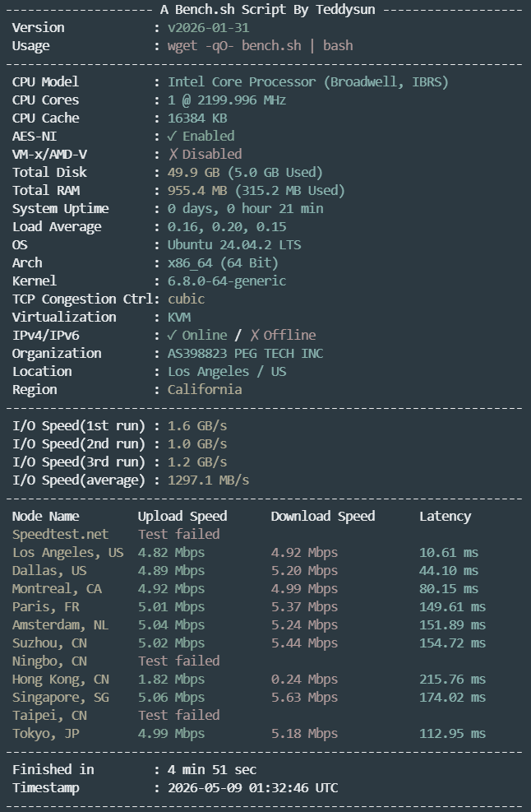Click the Upload Speed column header
This screenshot has width=531, height=812.
point(182,517)
